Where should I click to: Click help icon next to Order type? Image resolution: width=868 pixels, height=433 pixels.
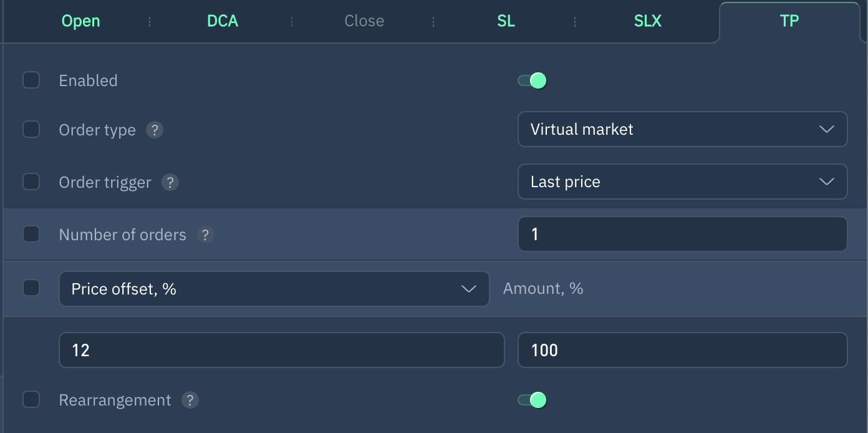[155, 130]
